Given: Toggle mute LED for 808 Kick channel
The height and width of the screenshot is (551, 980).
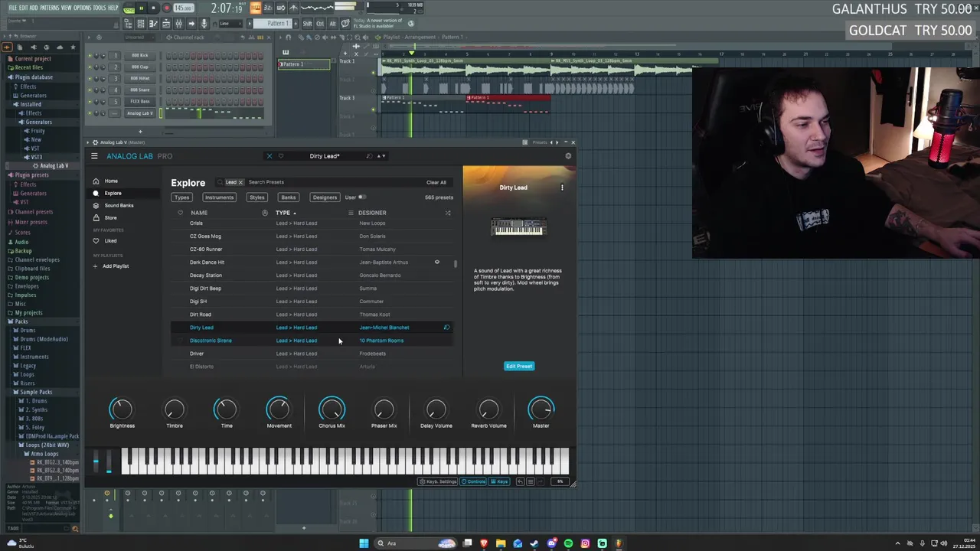Looking at the screenshot, I should [x=90, y=56].
